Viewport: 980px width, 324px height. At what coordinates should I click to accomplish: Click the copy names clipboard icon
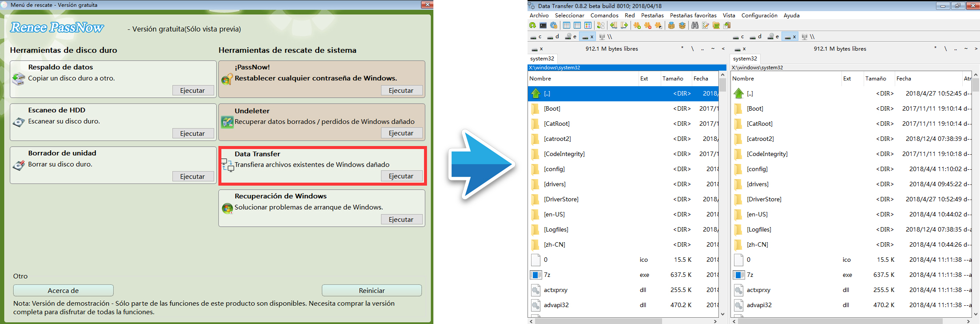[727, 25]
